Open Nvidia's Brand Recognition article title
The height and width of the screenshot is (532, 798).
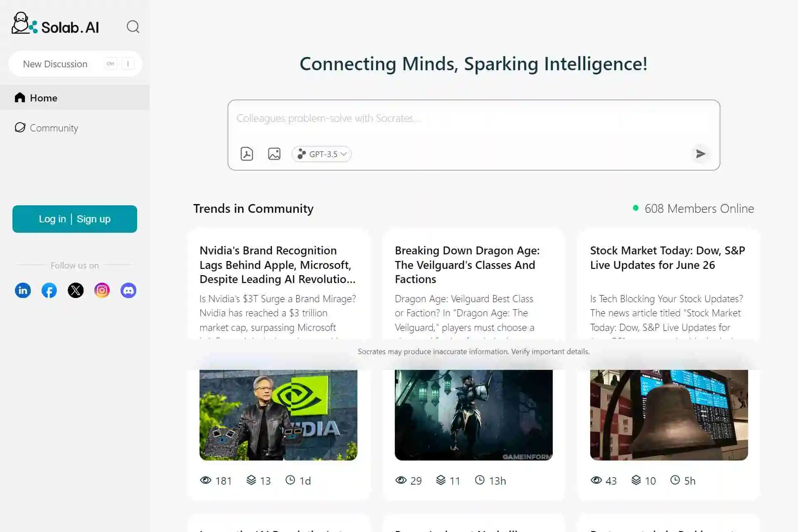coord(278,265)
